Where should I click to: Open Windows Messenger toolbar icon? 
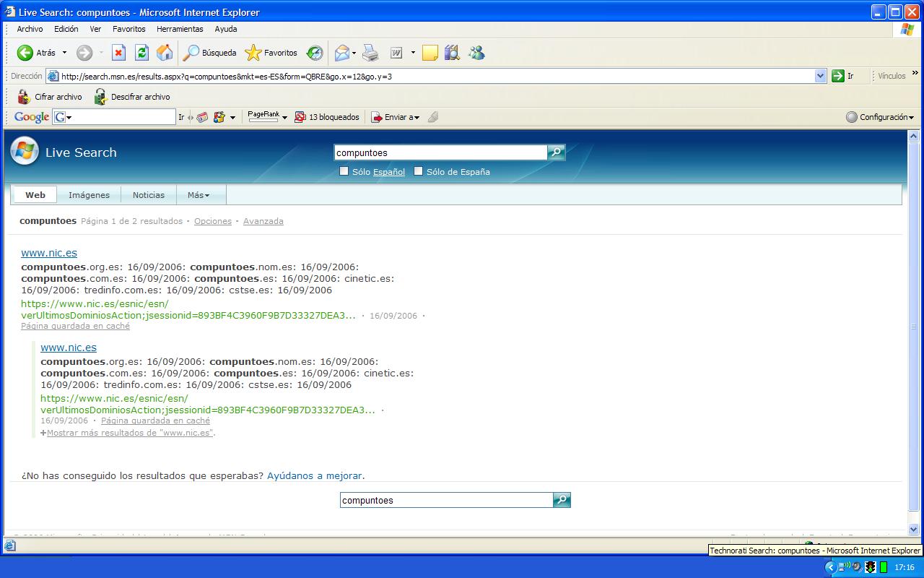pos(476,53)
